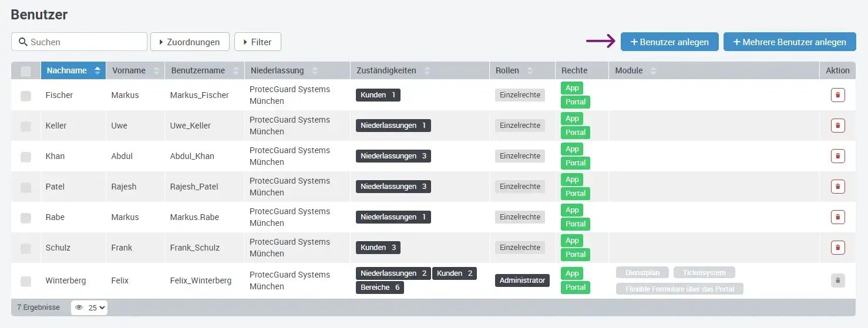The width and height of the screenshot is (868, 328).
Task: Check the box for user Fischer
Action: click(26, 96)
